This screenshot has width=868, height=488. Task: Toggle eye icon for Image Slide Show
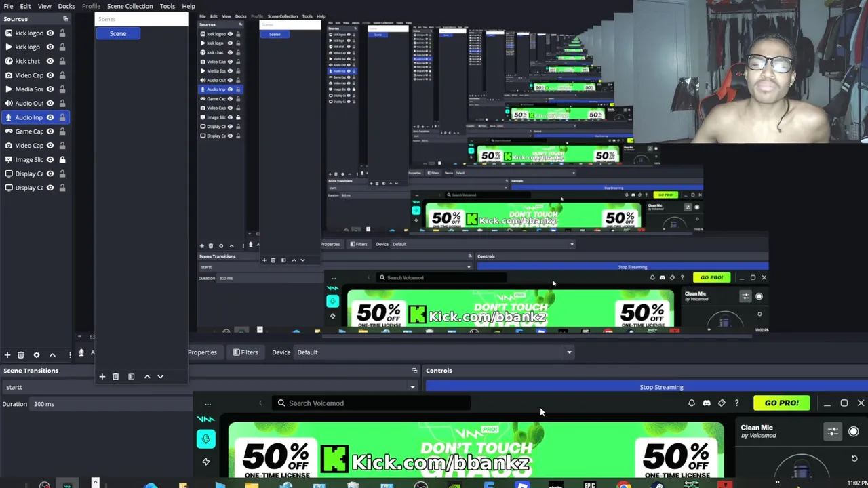click(50, 159)
